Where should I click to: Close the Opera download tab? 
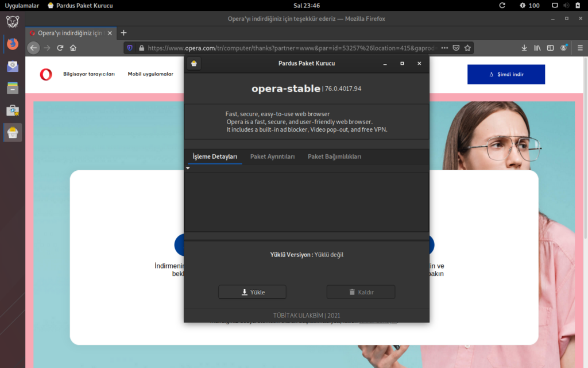(110, 33)
